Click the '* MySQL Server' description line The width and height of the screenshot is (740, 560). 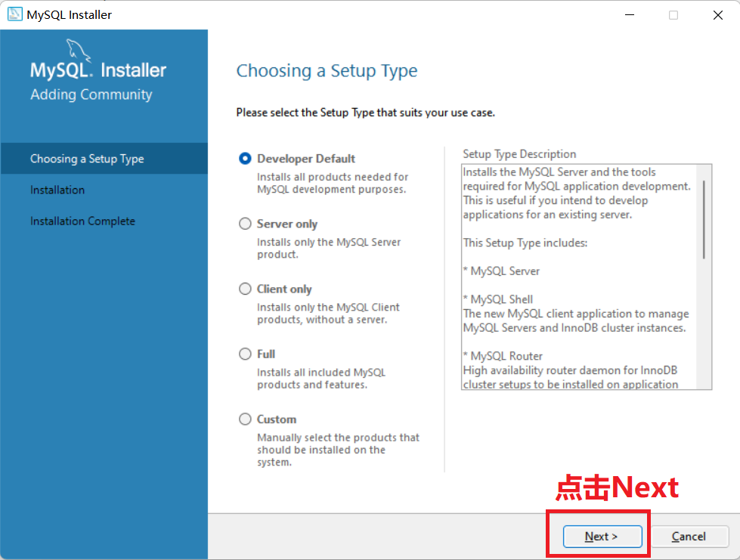(501, 271)
